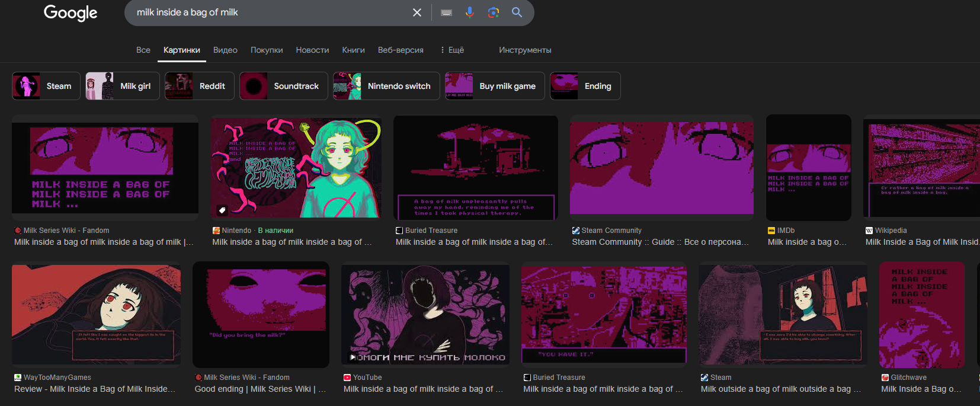This screenshot has height=406, width=980.
Task: Expand the Ещё more options menu
Action: click(451, 50)
